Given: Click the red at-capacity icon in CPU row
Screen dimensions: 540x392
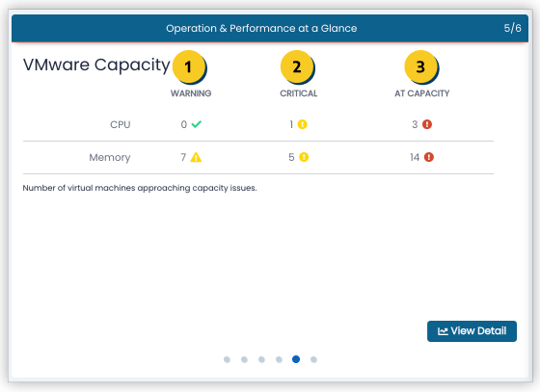Looking at the screenshot, I should (427, 124).
